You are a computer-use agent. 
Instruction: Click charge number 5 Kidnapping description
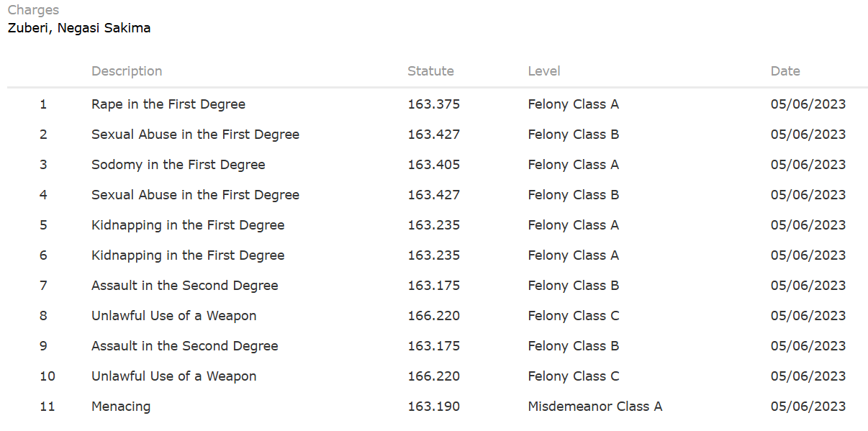pos(188,225)
